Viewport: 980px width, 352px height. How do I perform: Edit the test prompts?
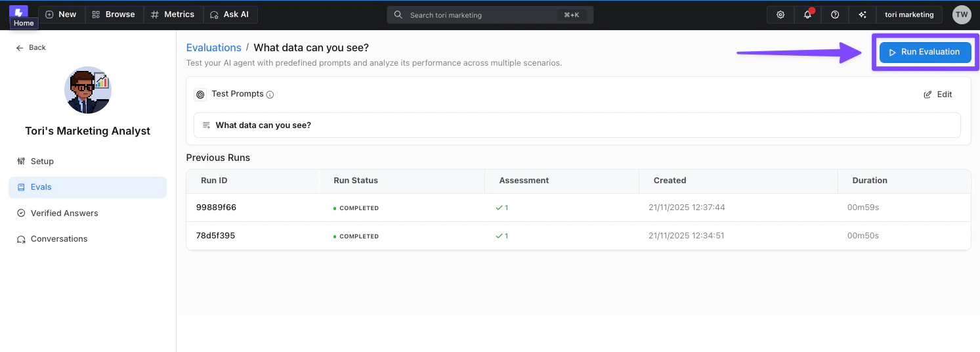[938, 95]
